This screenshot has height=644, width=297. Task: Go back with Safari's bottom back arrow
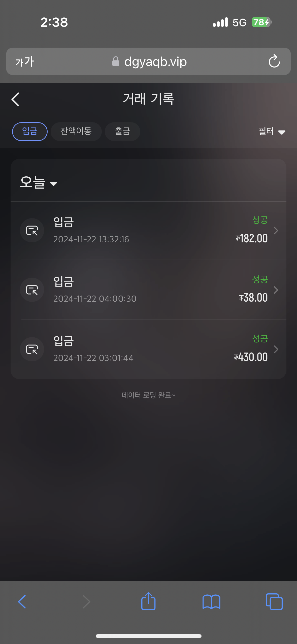[x=22, y=602]
